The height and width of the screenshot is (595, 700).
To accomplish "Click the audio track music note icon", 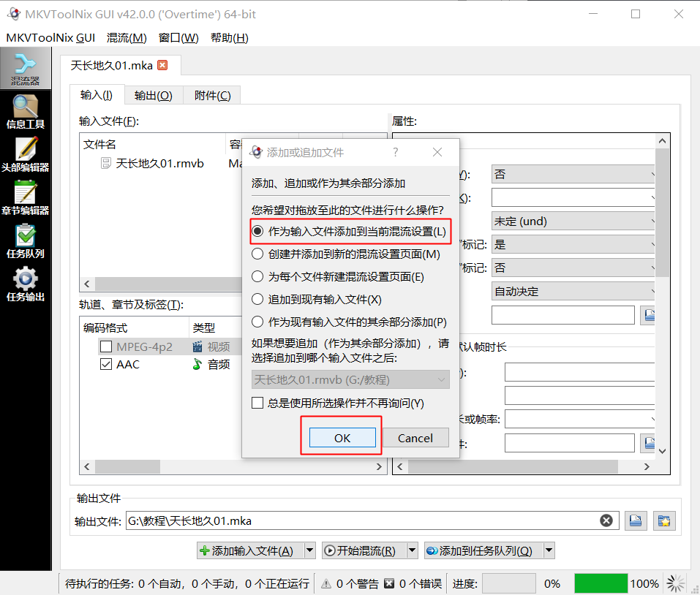I will coord(197,365).
